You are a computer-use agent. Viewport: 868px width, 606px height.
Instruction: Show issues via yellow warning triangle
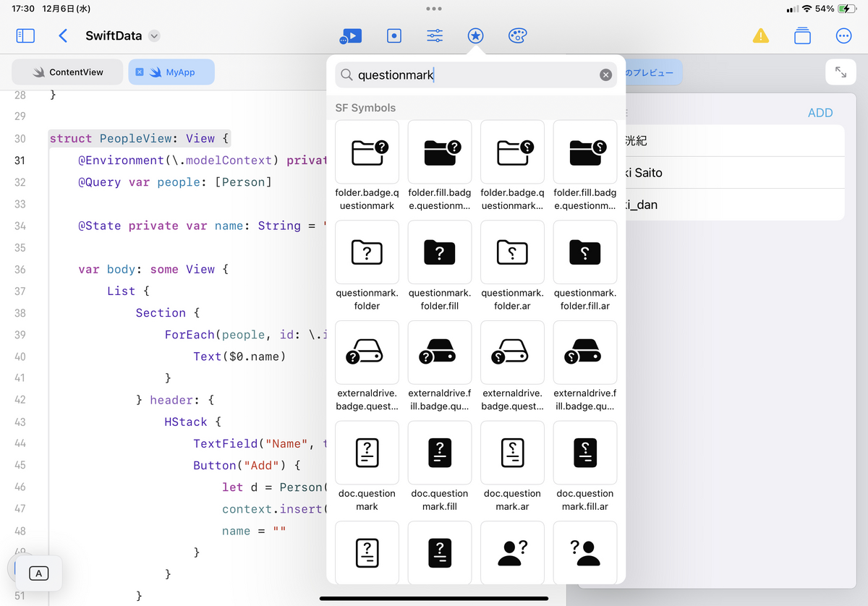click(x=761, y=35)
